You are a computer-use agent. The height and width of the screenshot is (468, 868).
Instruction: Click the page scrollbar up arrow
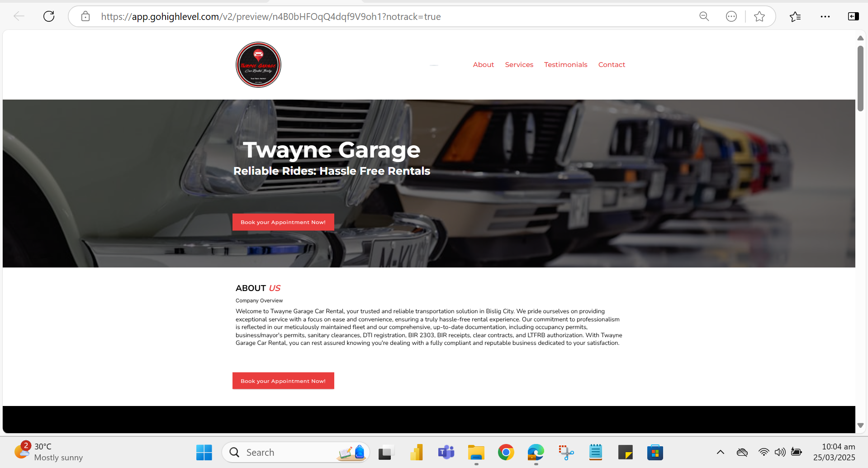(x=860, y=38)
